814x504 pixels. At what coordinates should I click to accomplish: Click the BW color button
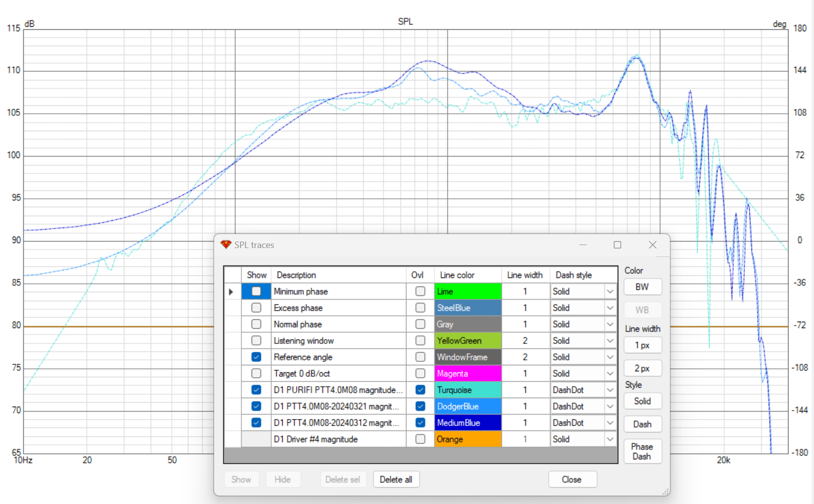coord(642,287)
